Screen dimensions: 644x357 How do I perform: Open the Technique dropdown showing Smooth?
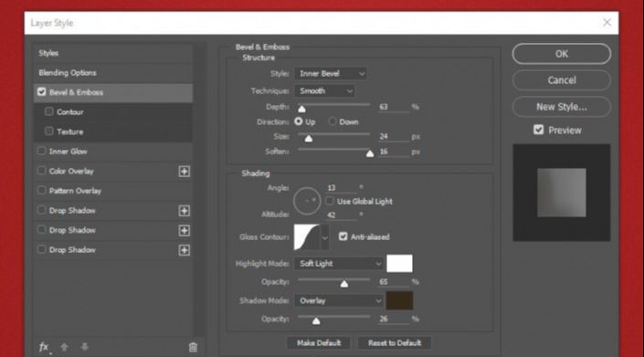(324, 91)
